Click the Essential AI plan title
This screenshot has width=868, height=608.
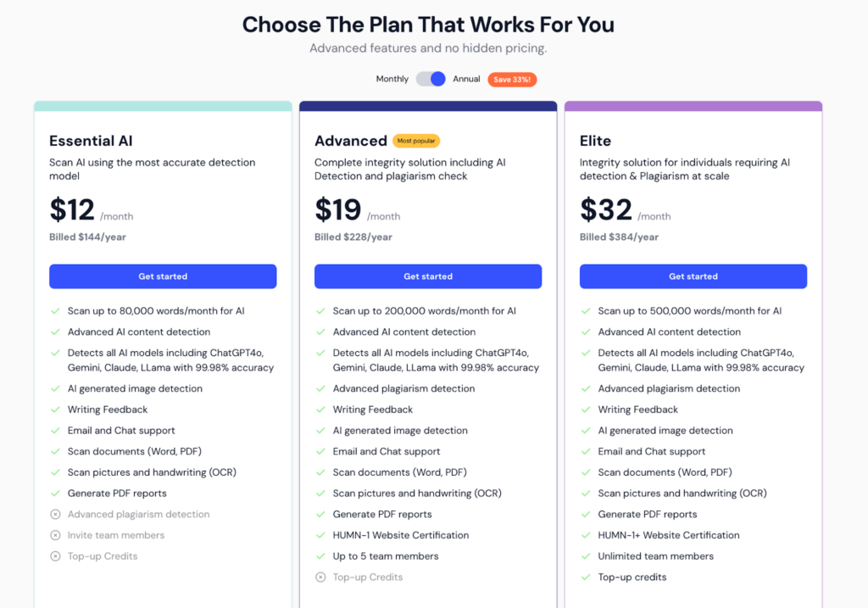coord(91,142)
